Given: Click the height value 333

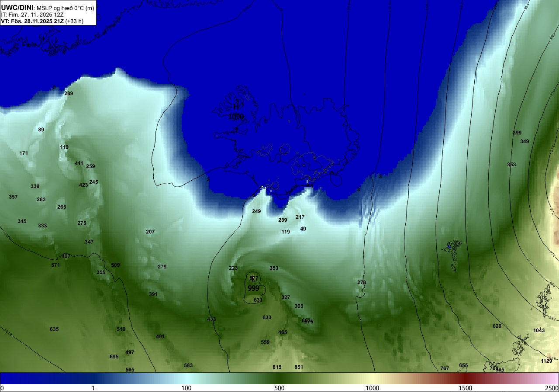Looking at the screenshot, I should tap(42, 226).
